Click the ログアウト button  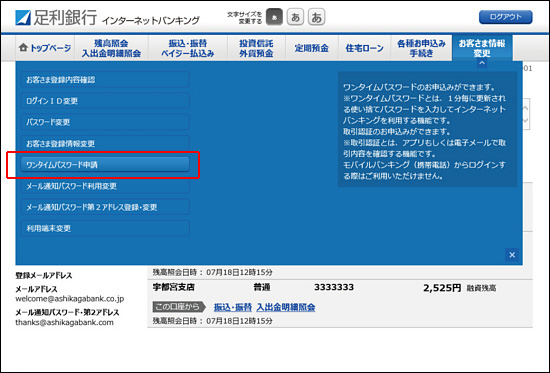(x=505, y=17)
